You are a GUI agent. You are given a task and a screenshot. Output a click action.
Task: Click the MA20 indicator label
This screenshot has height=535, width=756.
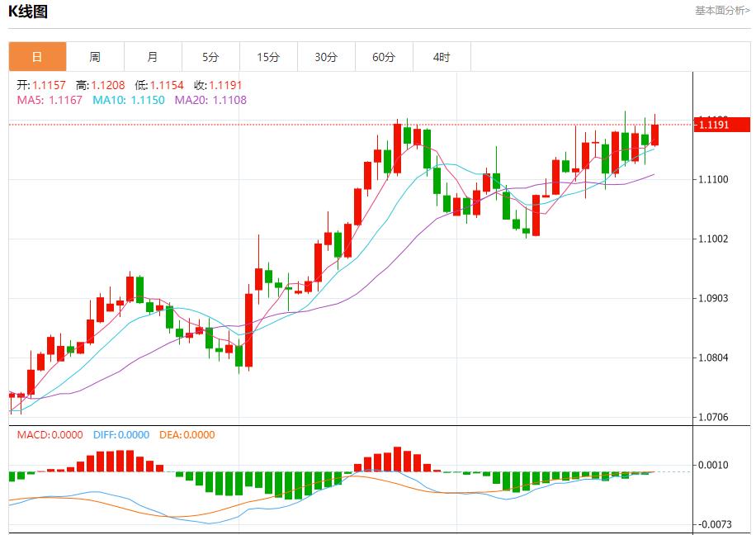pos(210,100)
